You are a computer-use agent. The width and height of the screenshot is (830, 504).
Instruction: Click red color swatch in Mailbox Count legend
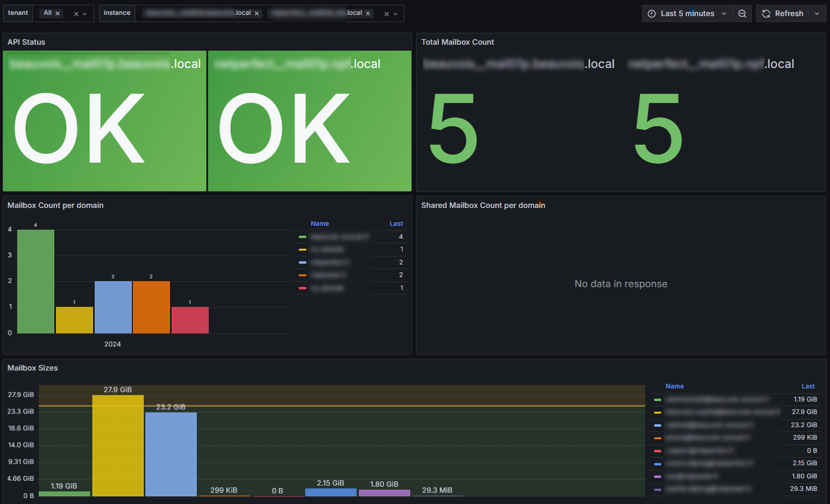pyautogui.click(x=302, y=288)
